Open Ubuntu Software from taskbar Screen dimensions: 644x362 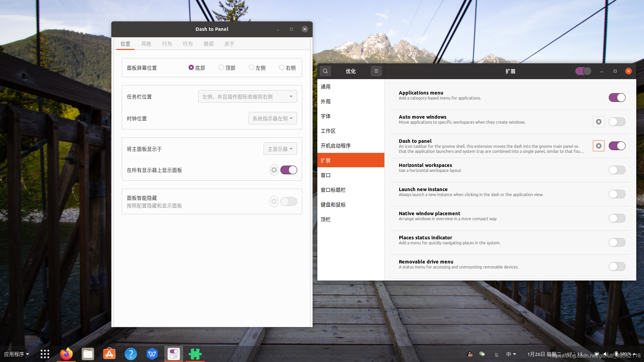(x=109, y=354)
